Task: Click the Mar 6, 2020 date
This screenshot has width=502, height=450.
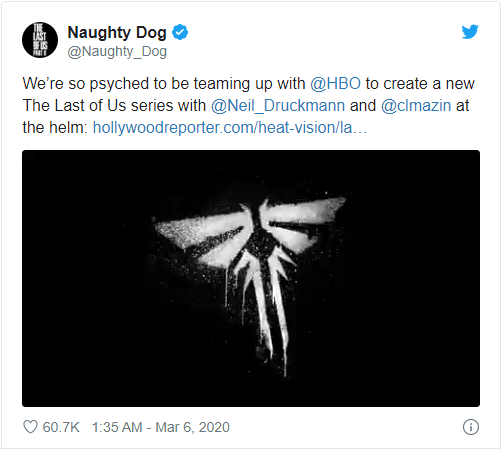Action: point(192,427)
